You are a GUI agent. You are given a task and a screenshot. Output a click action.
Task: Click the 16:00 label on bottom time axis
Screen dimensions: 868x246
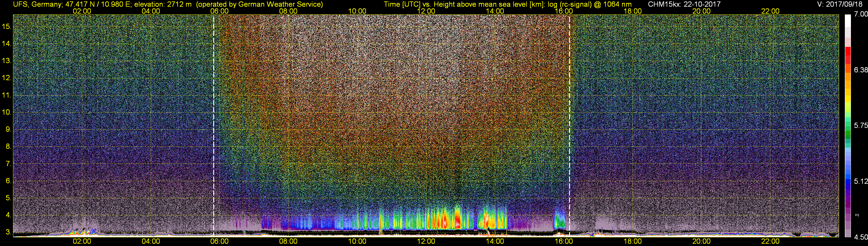tap(564, 241)
